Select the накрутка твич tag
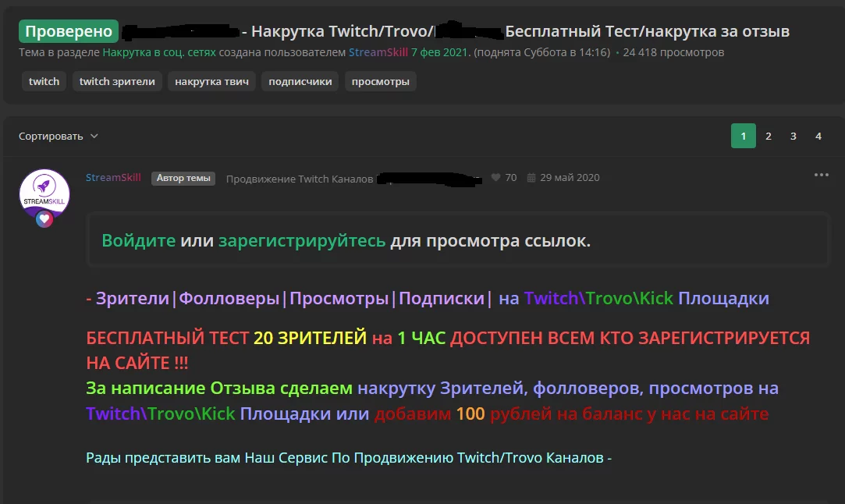Screen dimensions: 845x504 click(211, 81)
